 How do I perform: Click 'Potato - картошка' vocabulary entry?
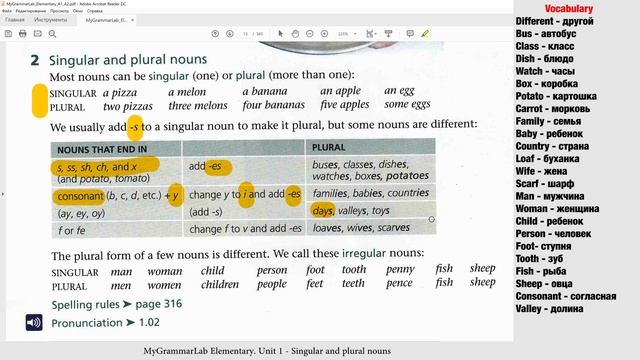point(556,96)
